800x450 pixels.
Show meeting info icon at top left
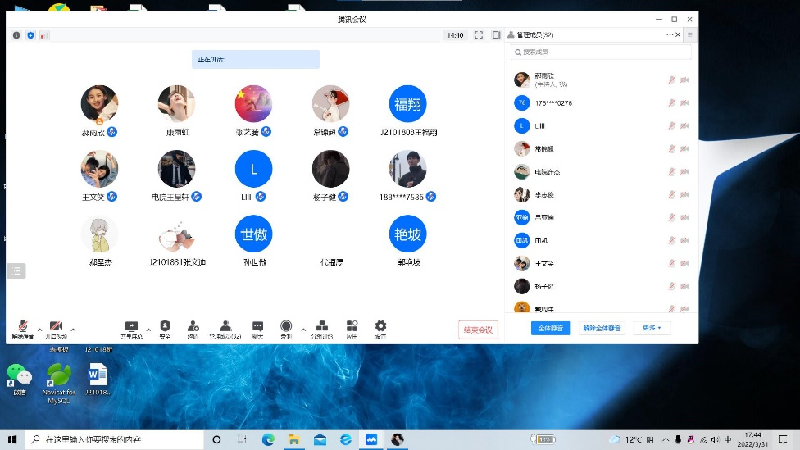point(16,35)
